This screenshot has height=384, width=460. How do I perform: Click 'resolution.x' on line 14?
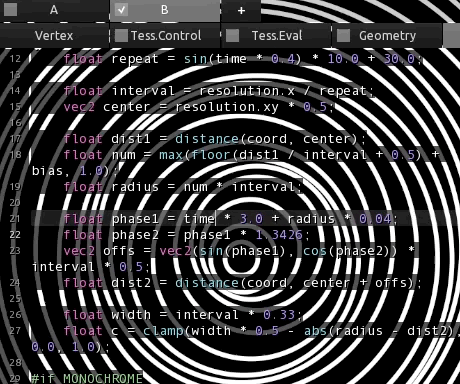pos(247,91)
